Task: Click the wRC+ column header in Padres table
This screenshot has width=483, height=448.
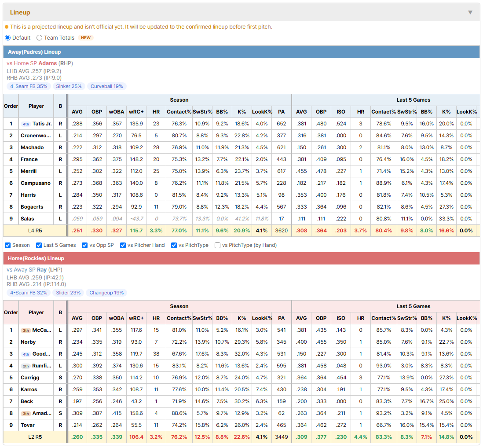Action: pos(136,112)
